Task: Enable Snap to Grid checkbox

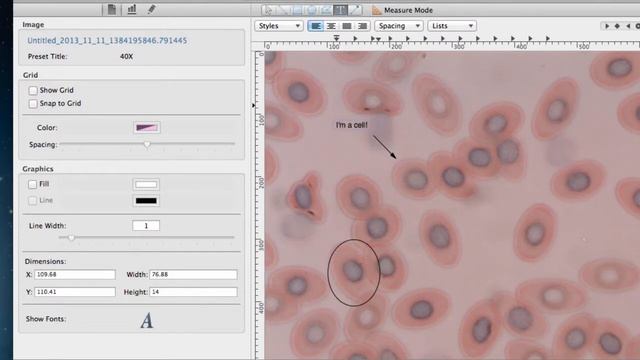Action: (33, 104)
